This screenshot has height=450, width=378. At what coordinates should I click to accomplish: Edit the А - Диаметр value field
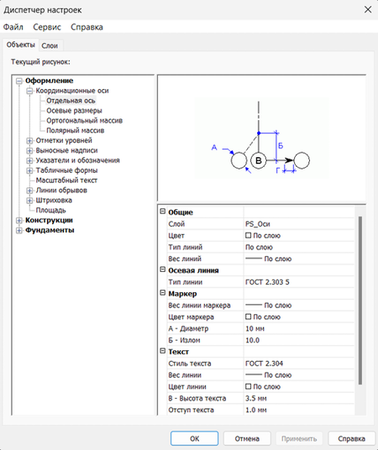point(299,329)
